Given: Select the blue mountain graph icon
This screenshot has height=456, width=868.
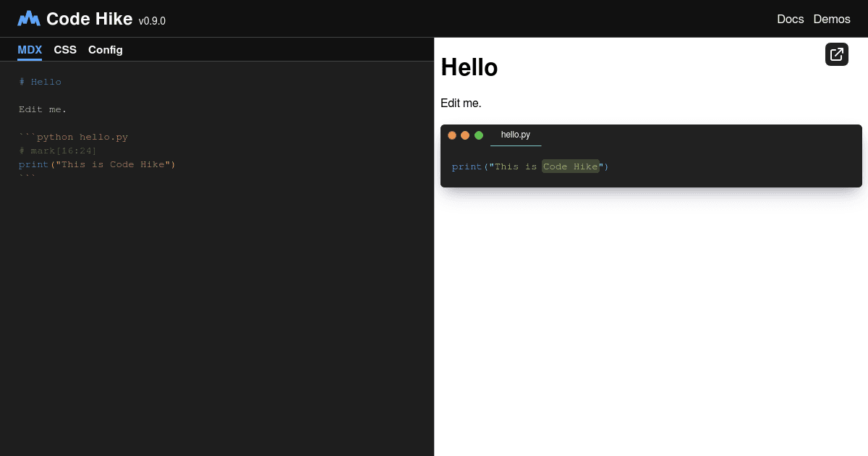Looking at the screenshot, I should [27, 18].
